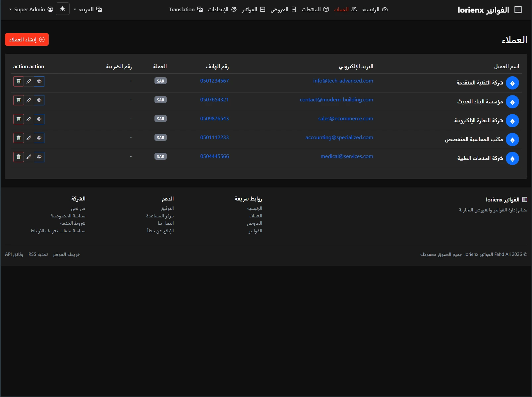View details of info@tech-advanced.com customer via eye icon
The image size is (532, 397).
(x=39, y=81)
